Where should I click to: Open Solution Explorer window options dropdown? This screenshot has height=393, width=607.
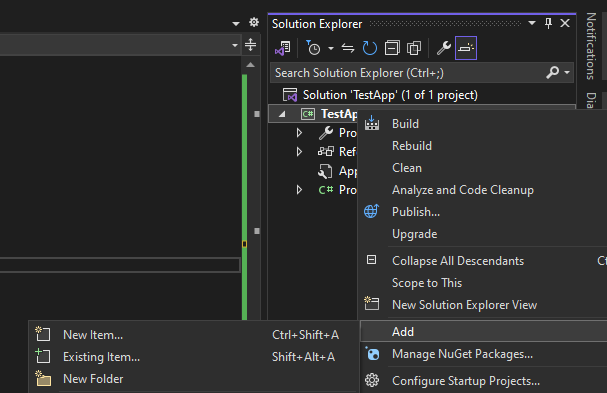[x=532, y=23]
